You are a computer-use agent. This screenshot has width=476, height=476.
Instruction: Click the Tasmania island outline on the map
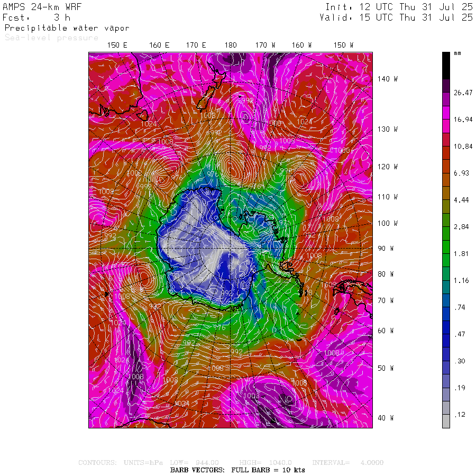tap(143, 115)
